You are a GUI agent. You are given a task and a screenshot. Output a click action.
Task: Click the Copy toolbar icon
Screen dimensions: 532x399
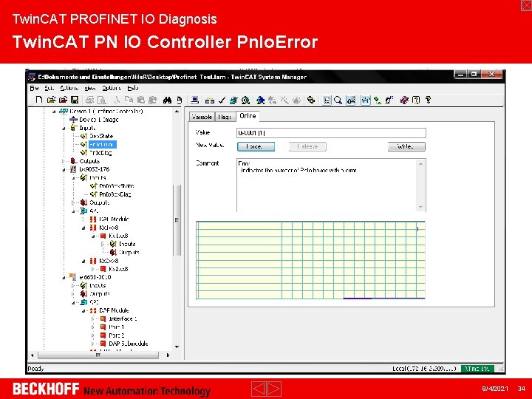129,100
